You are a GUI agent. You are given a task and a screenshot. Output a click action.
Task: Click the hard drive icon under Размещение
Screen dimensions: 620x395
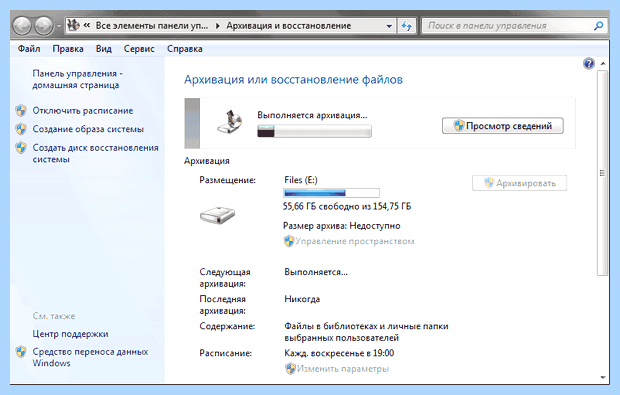(217, 215)
